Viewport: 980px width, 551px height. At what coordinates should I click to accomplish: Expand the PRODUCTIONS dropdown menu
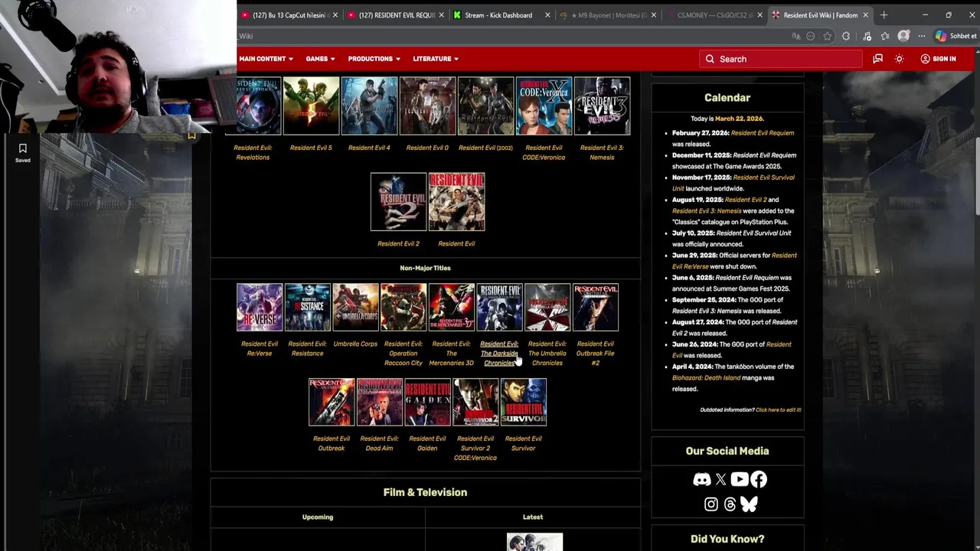coord(374,59)
